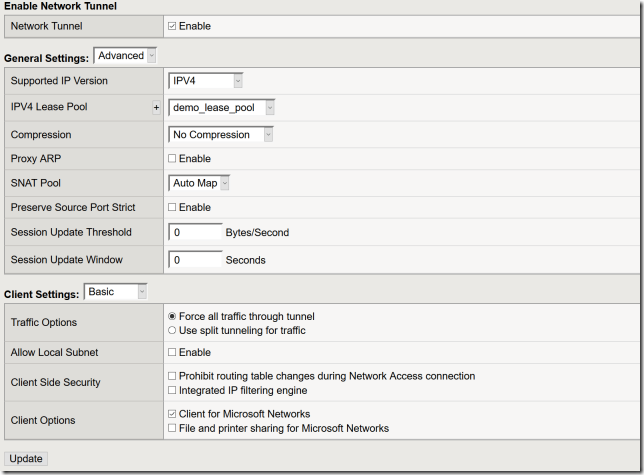Screen dimensions: 644x475
Task: Enable Prohibit routing table changes option
Action: coord(173,376)
